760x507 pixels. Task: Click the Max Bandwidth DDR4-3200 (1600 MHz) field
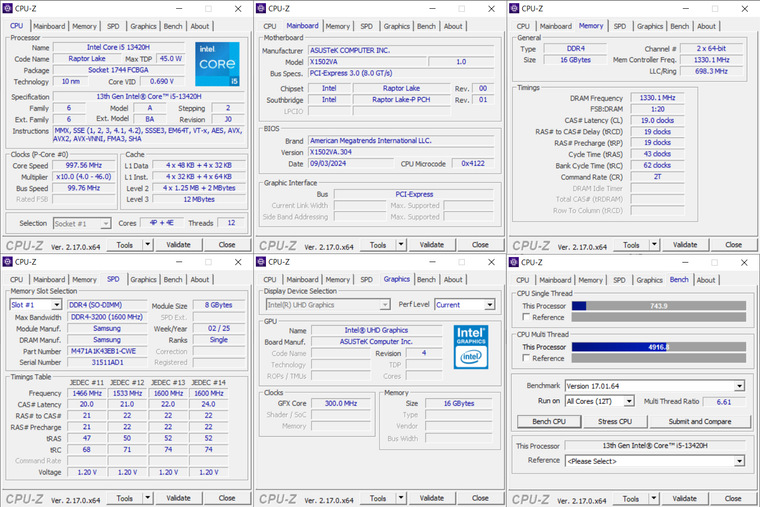point(107,317)
